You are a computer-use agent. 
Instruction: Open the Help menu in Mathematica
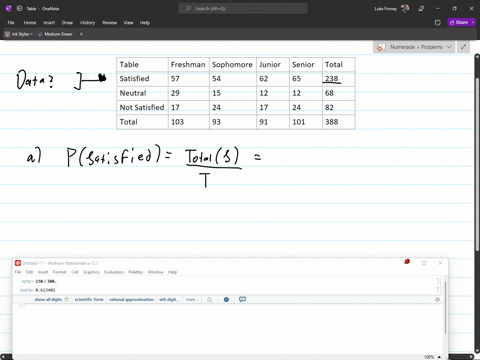point(172,272)
